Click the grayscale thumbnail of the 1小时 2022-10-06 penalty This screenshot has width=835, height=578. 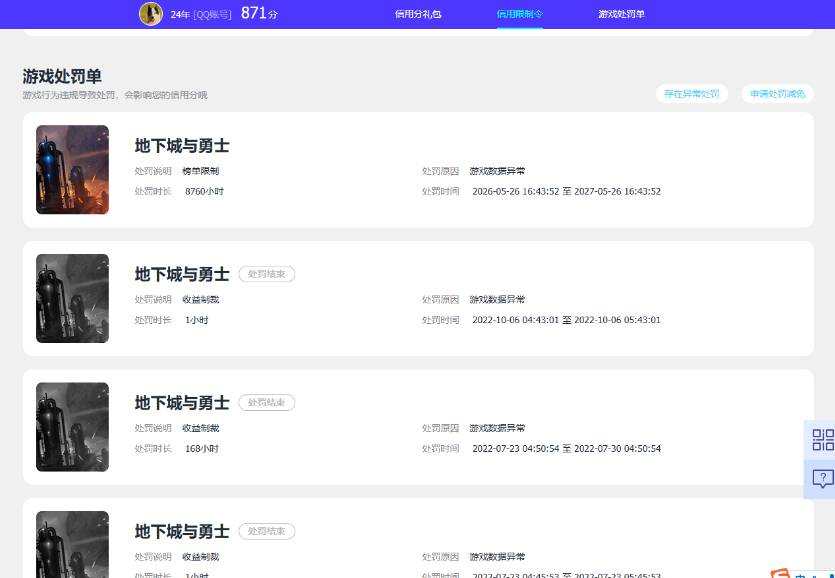(x=72, y=298)
